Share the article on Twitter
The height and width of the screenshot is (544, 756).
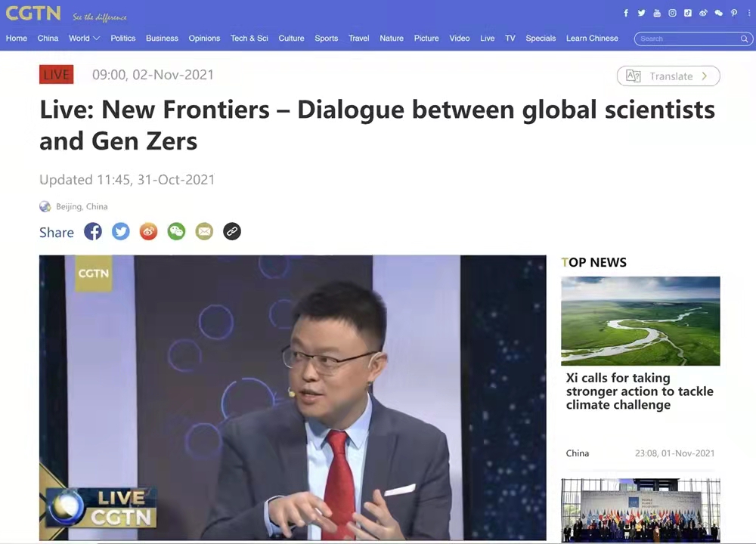(x=120, y=231)
